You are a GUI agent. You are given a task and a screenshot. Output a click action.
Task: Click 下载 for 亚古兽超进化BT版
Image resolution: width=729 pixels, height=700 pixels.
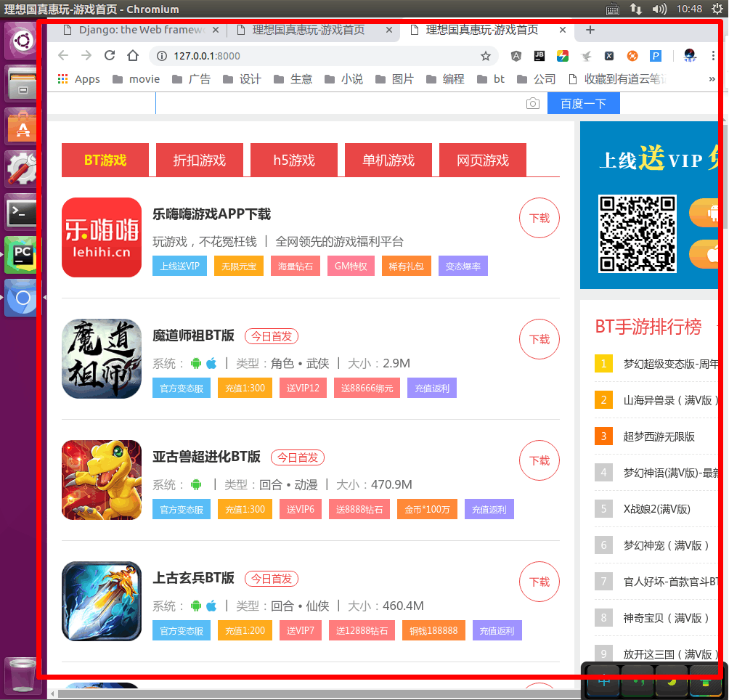pos(539,460)
